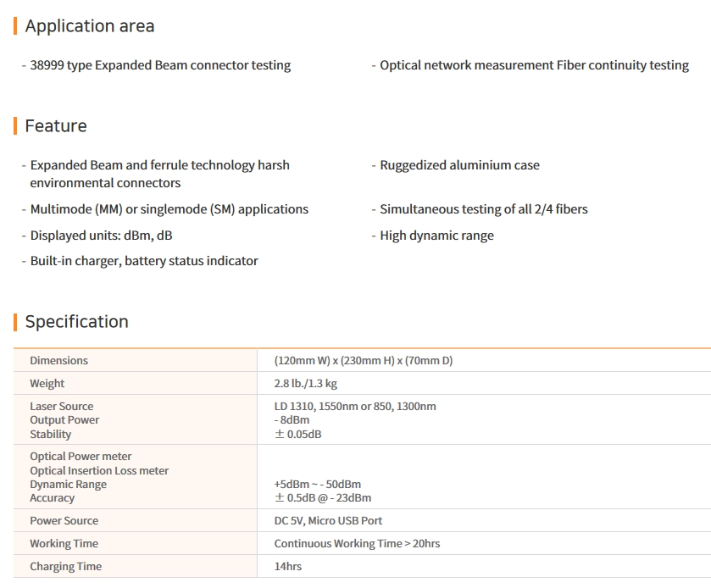Click the Built-in charger, battery status line
711x588 pixels.
pyautogui.click(x=144, y=261)
